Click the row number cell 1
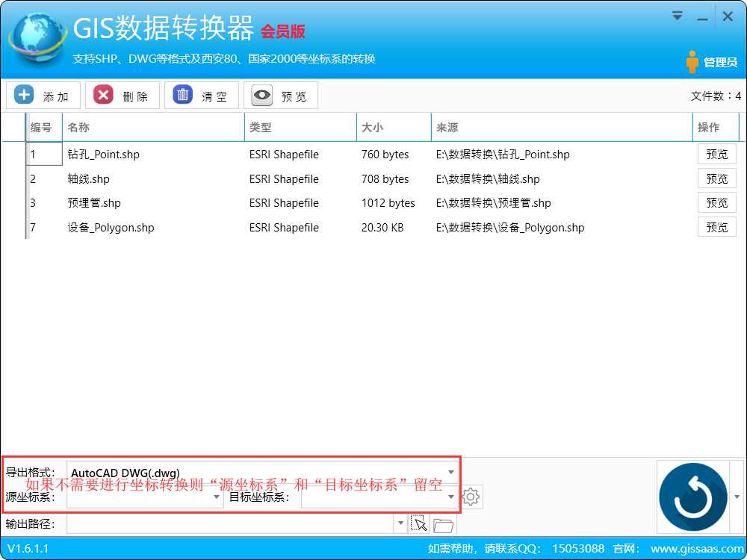This screenshot has height=560, width=747. pyautogui.click(x=44, y=155)
